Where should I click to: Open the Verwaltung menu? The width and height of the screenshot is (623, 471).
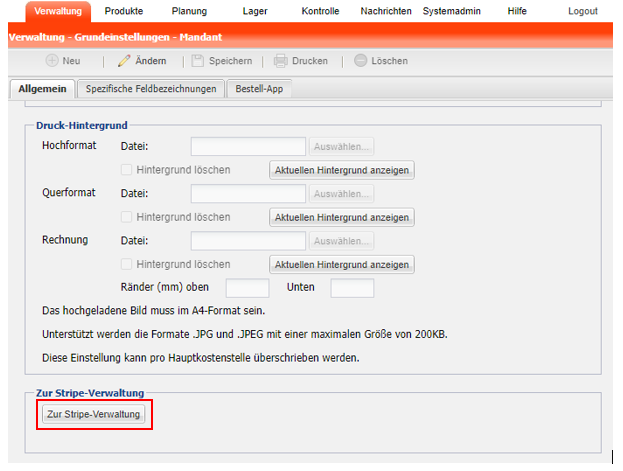pyautogui.click(x=57, y=11)
